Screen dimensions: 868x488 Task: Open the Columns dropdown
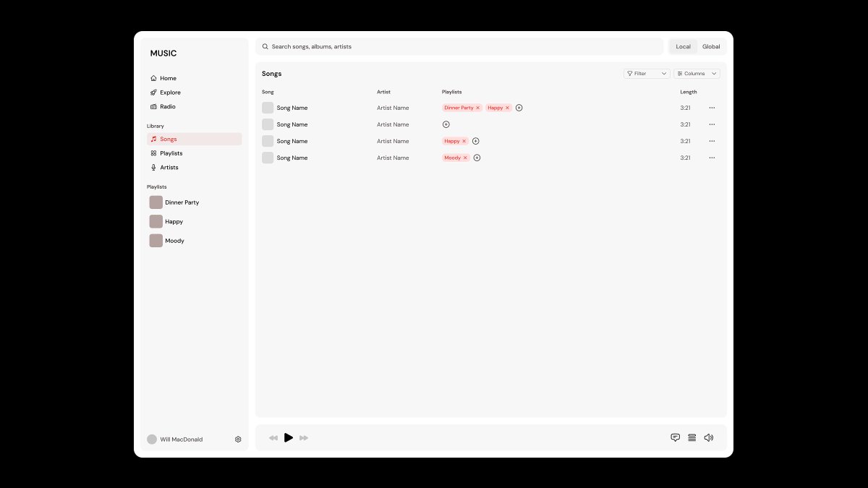[697, 74]
